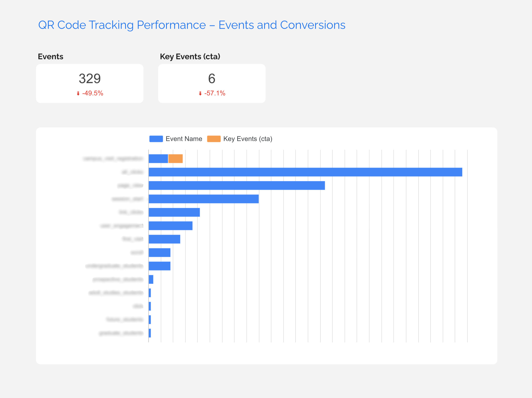Select the second-longest blue bar
The image size is (532, 398).
pyautogui.click(x=237, y=185)
